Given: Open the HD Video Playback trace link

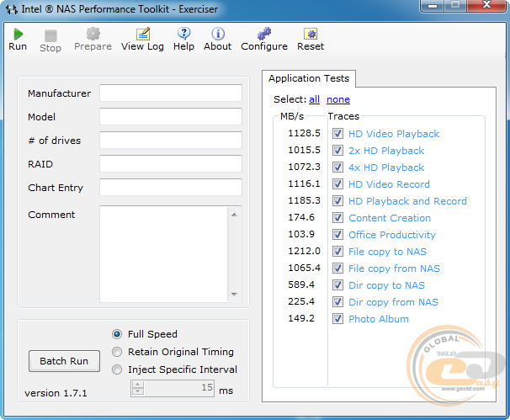Looking at the screenshot, I should pos(394,134).
